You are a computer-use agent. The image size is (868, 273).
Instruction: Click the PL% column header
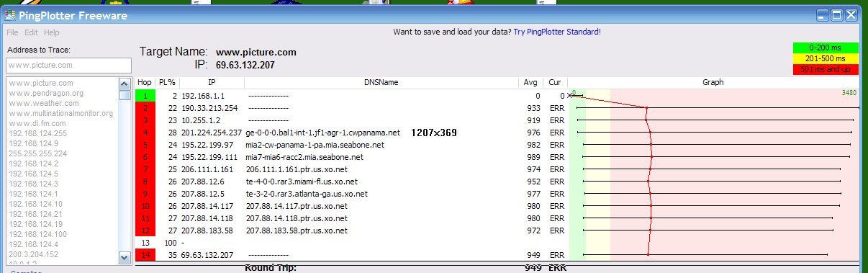click(167, 83)
